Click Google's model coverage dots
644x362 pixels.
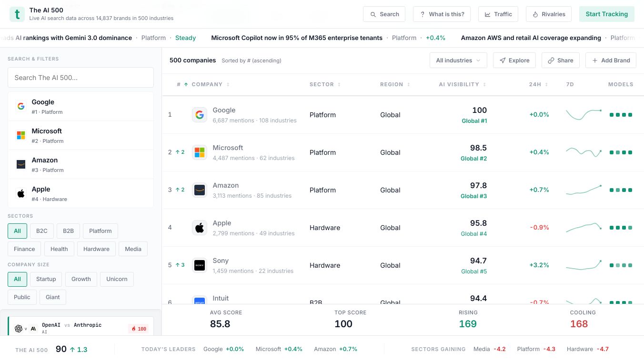(x=621, y=115)
